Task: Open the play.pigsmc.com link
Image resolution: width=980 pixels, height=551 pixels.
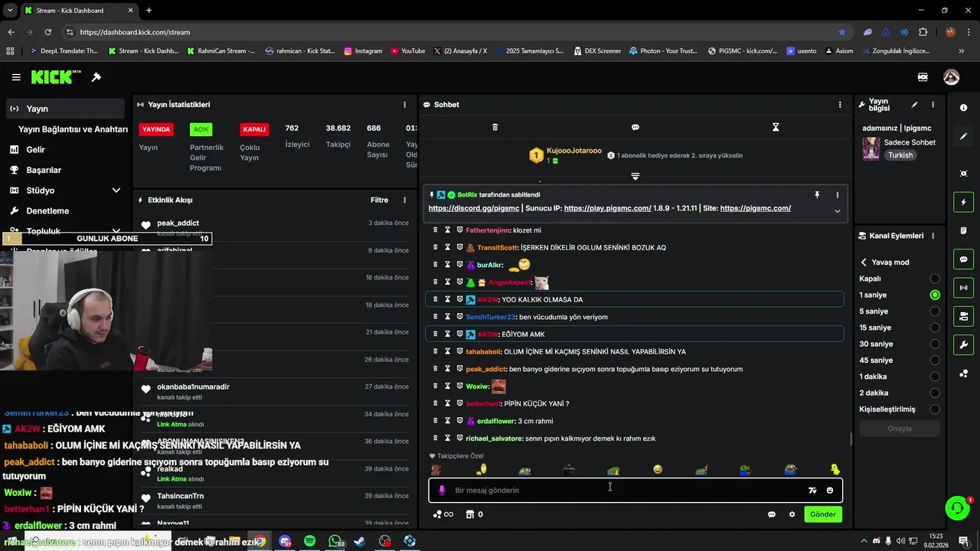Action: click(607, 208)
